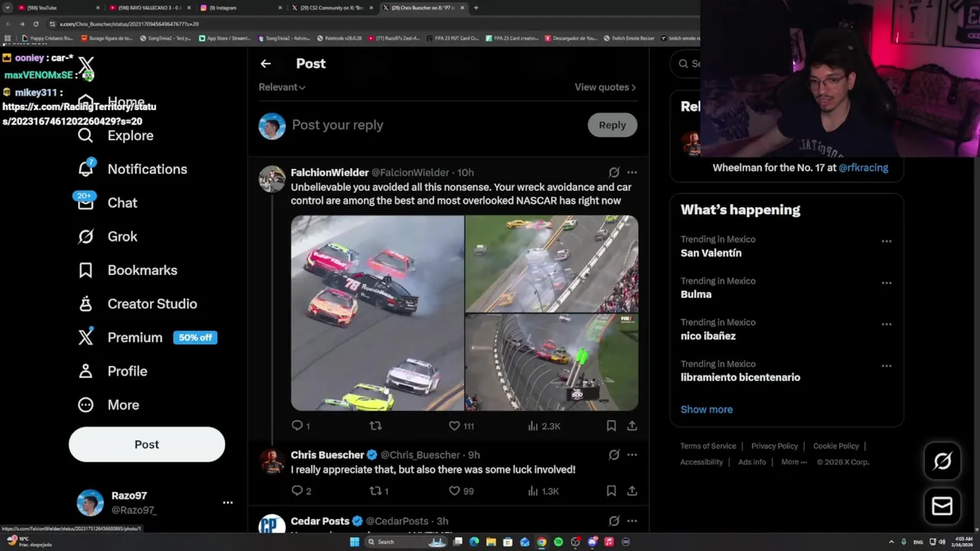Open Privacy Policy footer link
The width and height of the screenshot is (980, 551).
tap(774, 446)
